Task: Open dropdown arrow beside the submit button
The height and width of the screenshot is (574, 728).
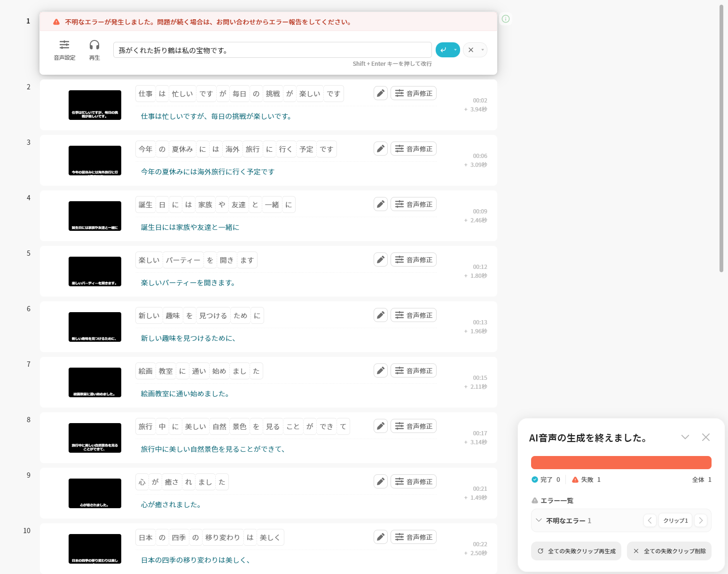Action: (x=455, y=50)
